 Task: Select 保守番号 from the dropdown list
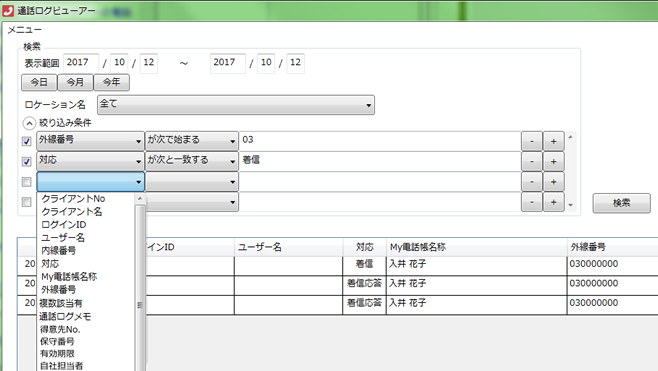click(57, 341)
